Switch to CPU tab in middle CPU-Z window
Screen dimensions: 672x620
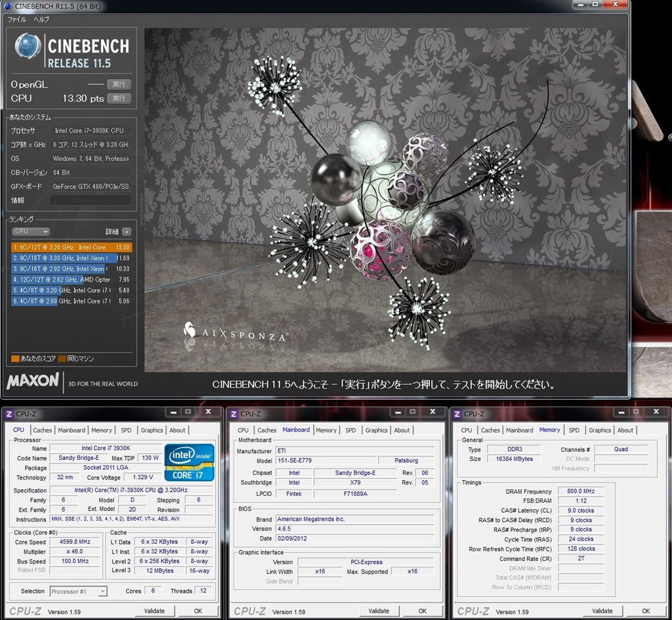click(243, 430)
